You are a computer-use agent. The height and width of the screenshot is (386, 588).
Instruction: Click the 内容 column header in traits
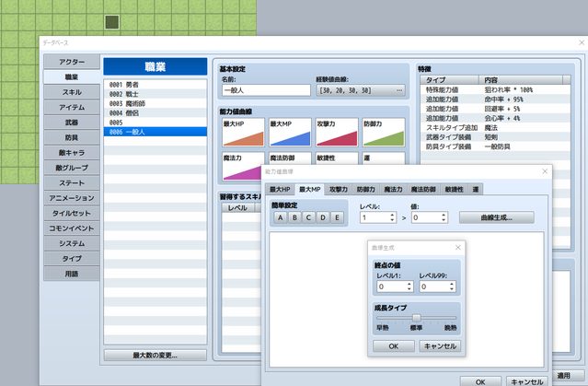pyautogui.click(x=521, y=80)
